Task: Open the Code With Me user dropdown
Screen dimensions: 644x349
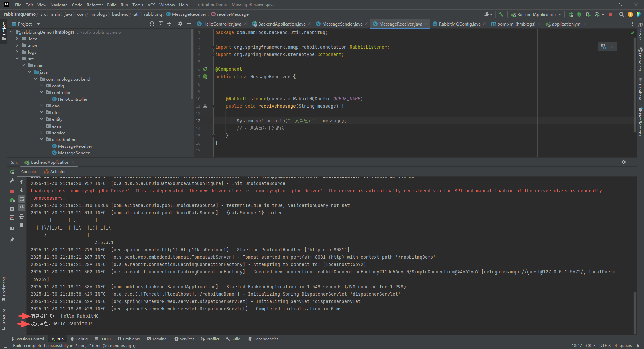Action: (488, 14)
